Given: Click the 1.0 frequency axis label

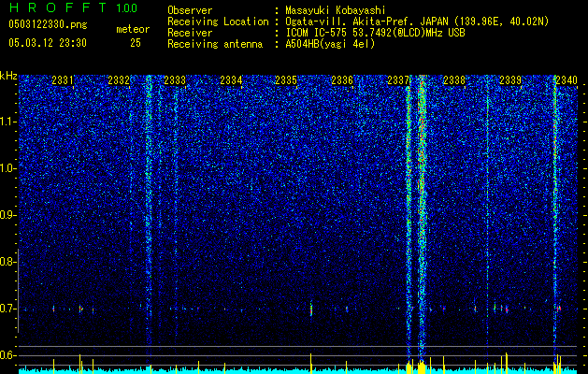Looking at the screenshot, I should pos(7,169).
